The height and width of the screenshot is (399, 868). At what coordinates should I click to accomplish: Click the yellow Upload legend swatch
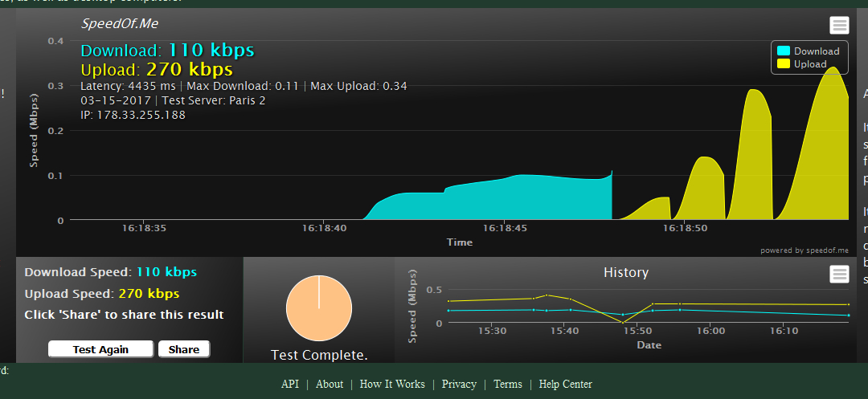pyautogui.click(x=784, y=64)
